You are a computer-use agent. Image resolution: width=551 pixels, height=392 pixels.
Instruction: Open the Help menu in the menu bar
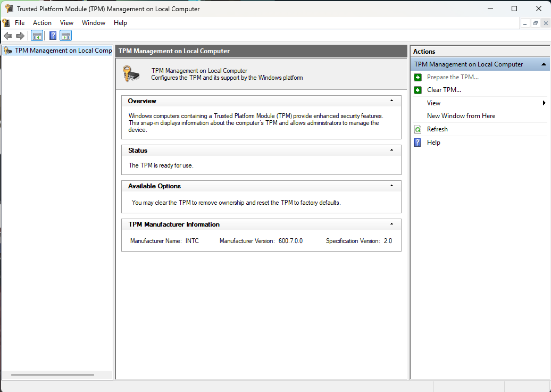tap(120, 23)
